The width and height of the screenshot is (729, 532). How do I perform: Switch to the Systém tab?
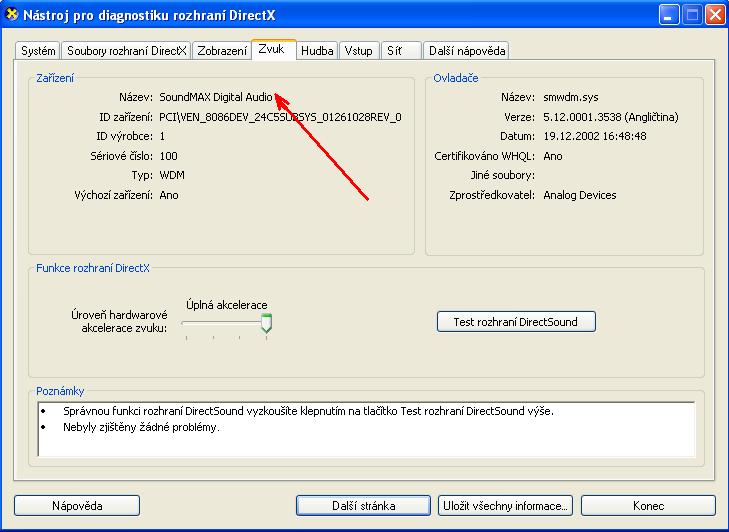click(39, 51)
